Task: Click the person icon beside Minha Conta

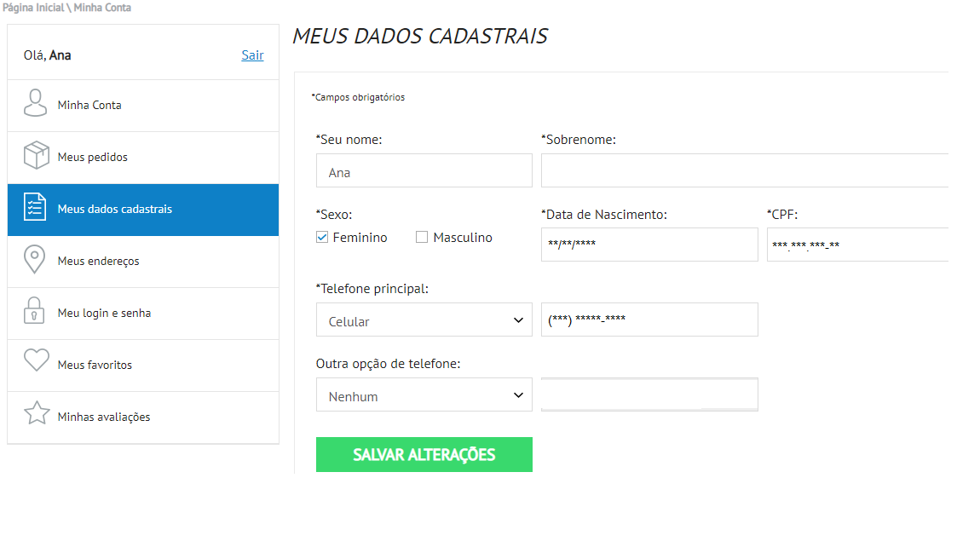Action: click(35, 105)
